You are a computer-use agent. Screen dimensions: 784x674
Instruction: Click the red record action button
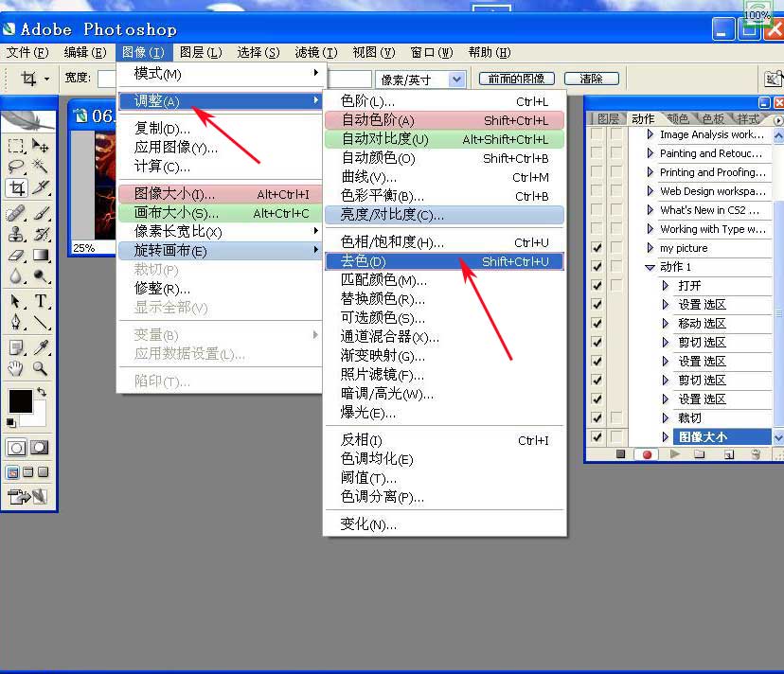pos(647,454)
